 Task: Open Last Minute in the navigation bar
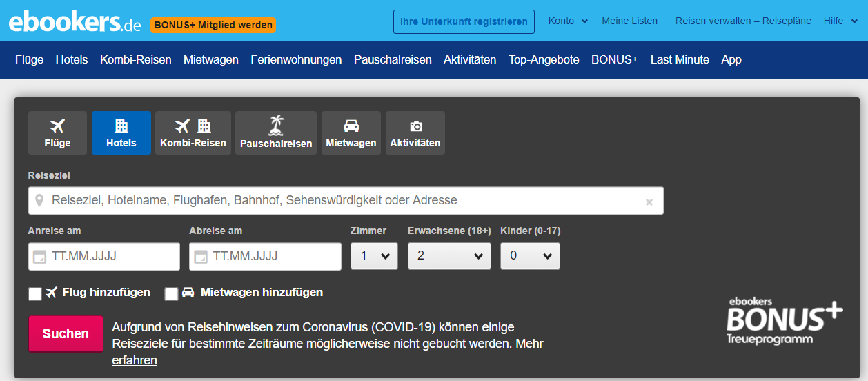[x=680, y=59]
